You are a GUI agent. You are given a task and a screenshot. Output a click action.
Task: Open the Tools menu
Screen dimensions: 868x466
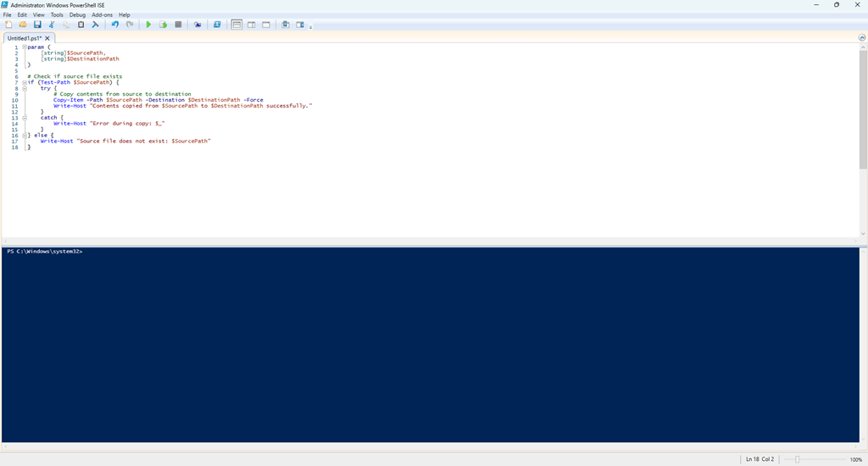pos(57,15)
